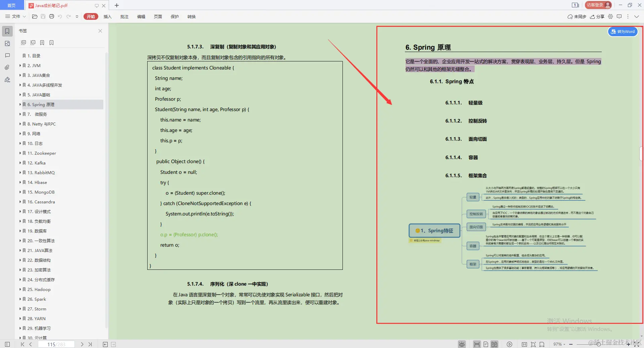Image resolution: width=644 pixels, height=348 pixels.
Task: Toggle navigation pane icon at bottom left
Action: (7, 344)
